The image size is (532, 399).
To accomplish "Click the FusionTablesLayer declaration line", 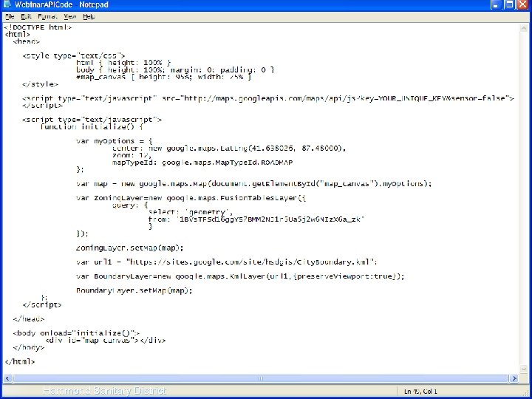I will click(x=191, y=198).
